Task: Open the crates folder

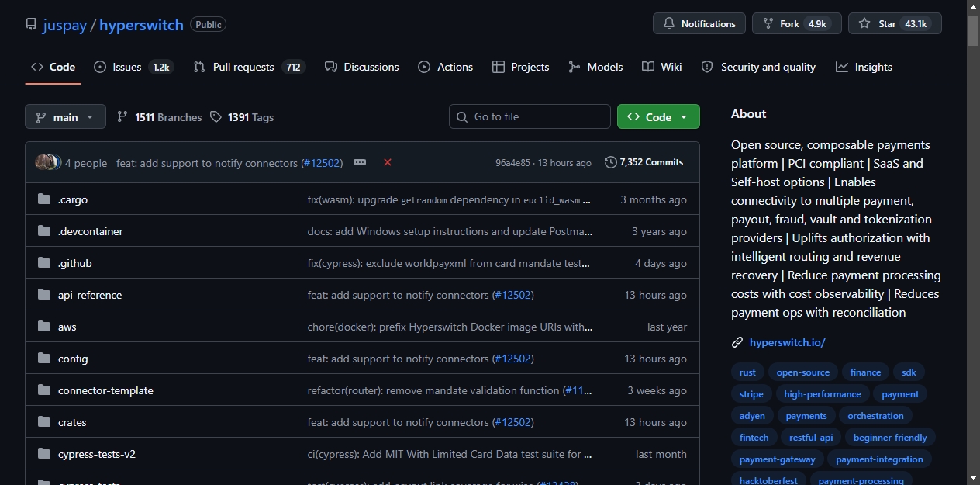Action: 72,422
